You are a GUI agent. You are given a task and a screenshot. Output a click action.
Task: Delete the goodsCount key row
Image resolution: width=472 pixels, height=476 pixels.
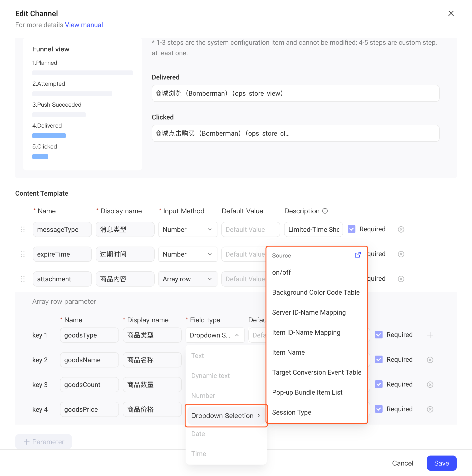pos(430,385)
